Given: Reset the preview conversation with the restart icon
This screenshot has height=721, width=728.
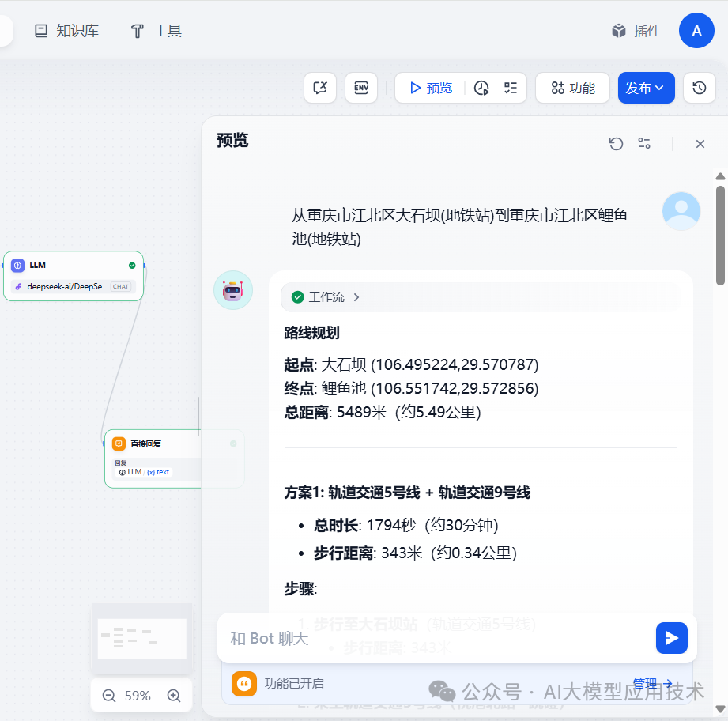Looking at the screenshot, I should 616,143.
